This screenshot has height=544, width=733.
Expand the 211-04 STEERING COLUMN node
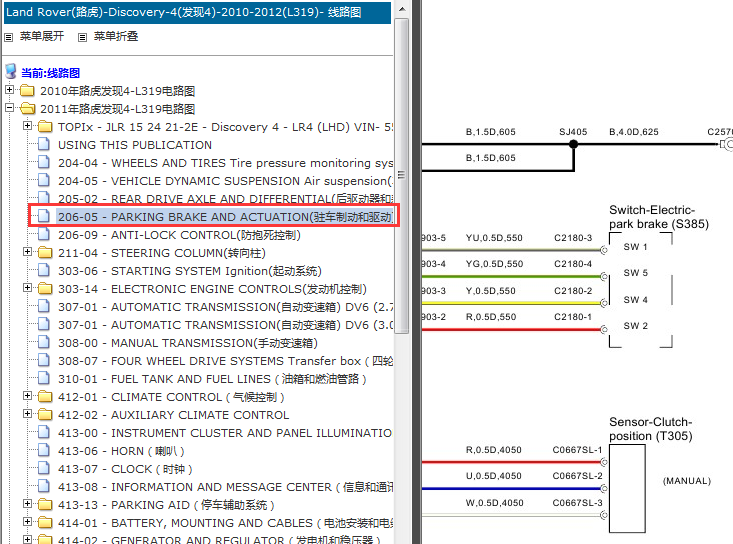tap(28, 252)
